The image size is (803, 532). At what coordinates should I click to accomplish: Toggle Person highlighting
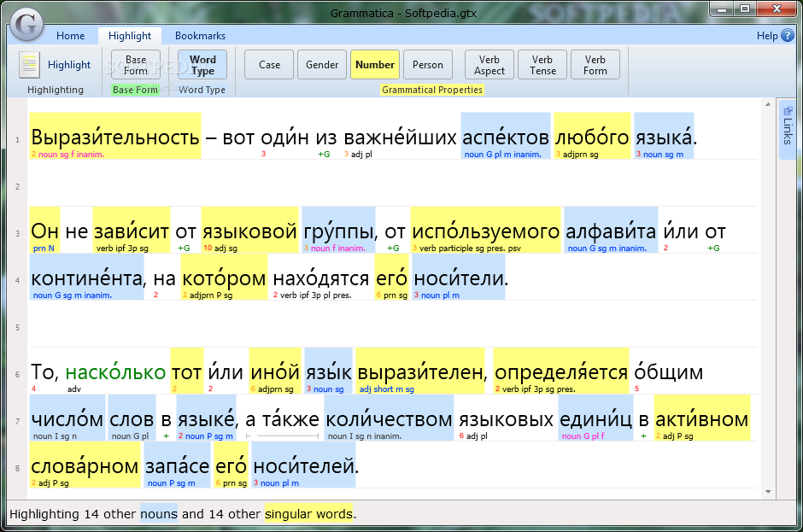click(x=428, y=65)
